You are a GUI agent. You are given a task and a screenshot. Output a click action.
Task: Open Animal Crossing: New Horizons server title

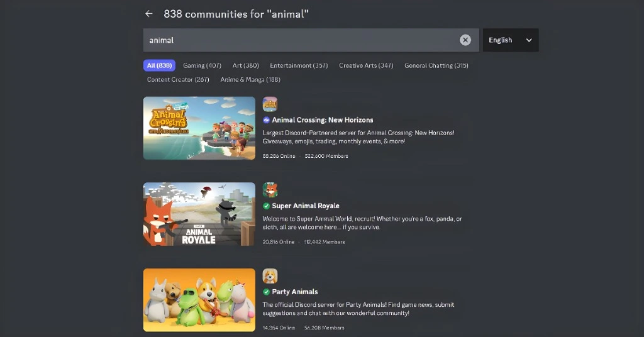pos(323,120)
